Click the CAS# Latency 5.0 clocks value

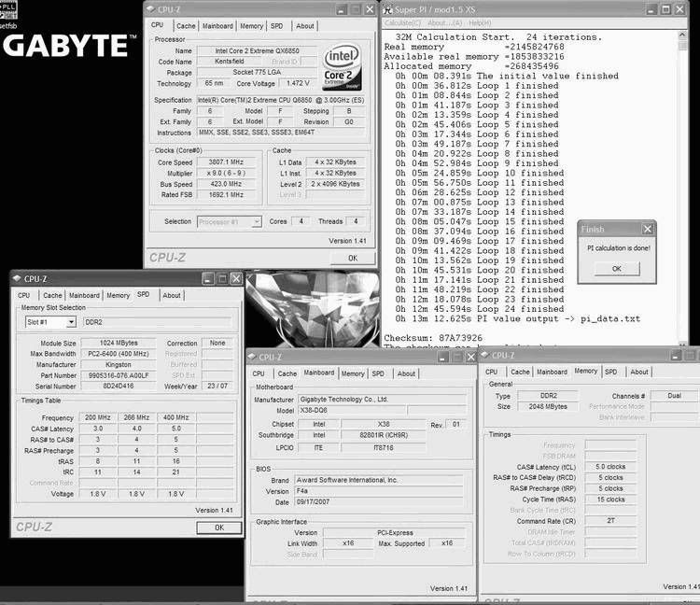click(610, 467)
